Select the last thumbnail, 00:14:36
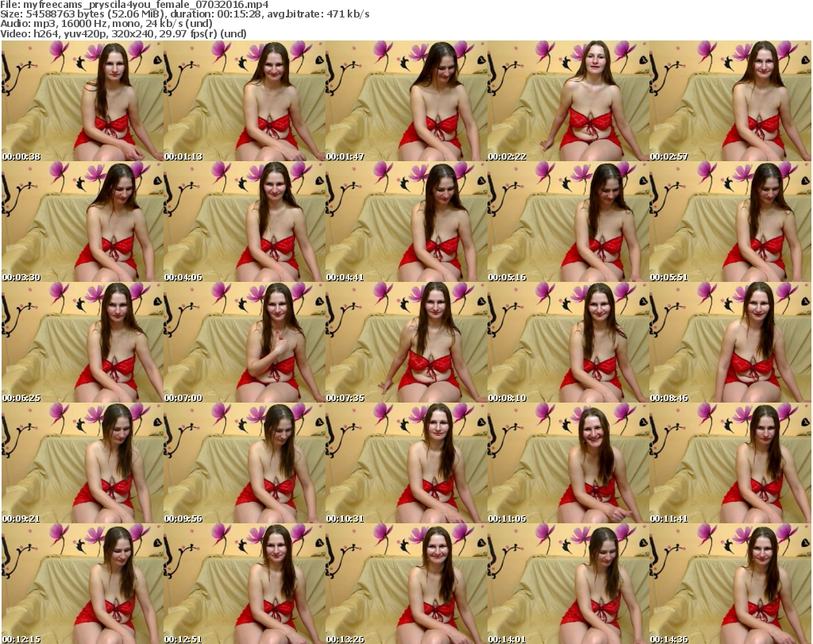Viewport: 813px width, 644px height. pyautogui.click(x=730, y=584)
